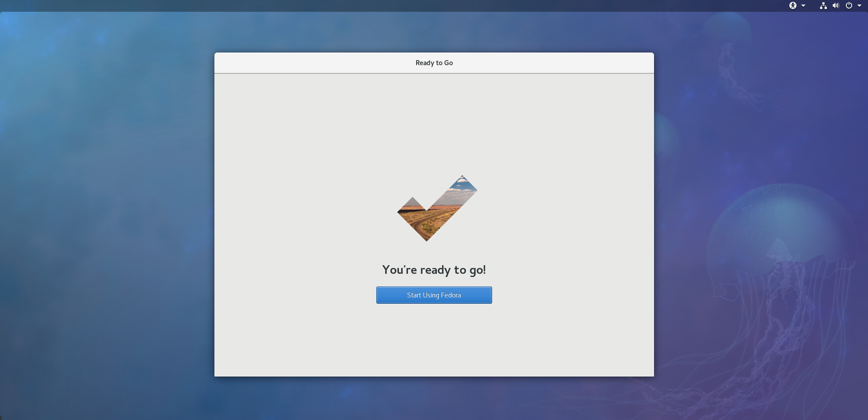Click the wired network status icon
This screenshot has width=868, height=420.
823,5
